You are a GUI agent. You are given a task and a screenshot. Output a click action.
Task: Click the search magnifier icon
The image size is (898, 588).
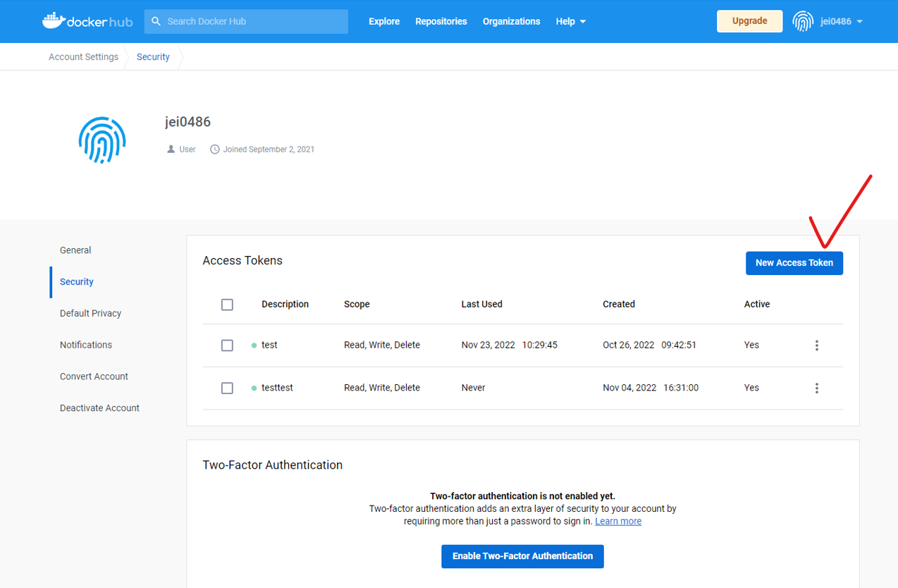click(x=156, y=21)
